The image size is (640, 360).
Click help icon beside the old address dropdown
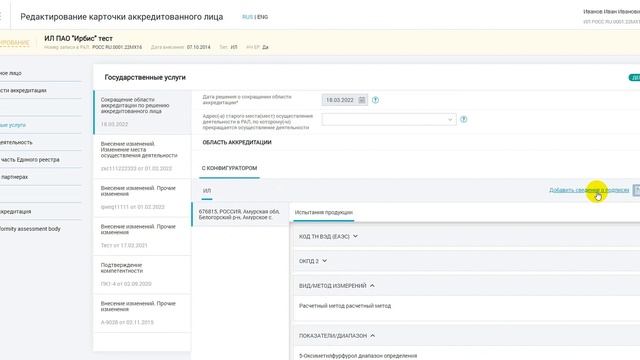(x=464, y=120)
